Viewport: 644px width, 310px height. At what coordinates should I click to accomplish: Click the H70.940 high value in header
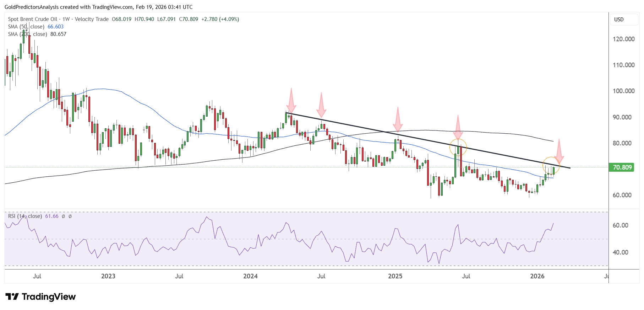[x=144, y=19]
